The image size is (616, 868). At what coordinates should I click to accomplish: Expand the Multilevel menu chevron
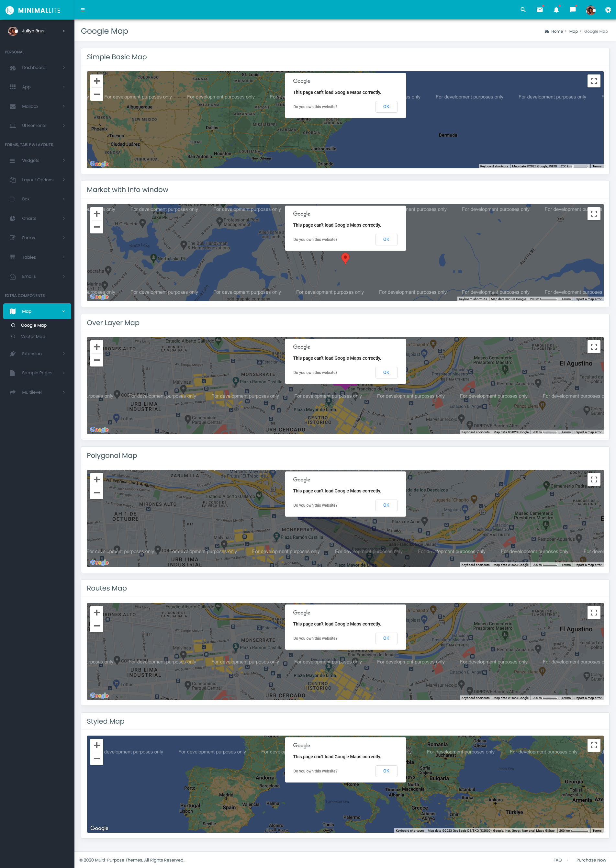click(x=64, y=392)
